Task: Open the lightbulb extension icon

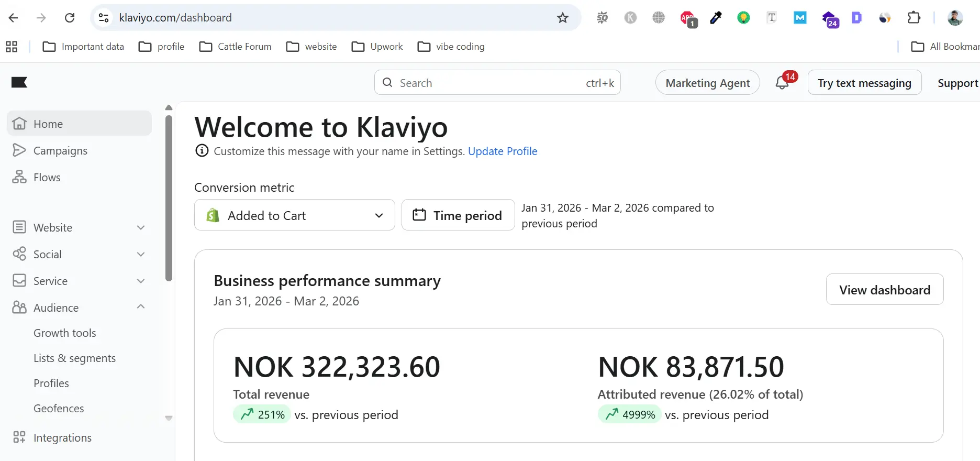Action: [743, 18]
